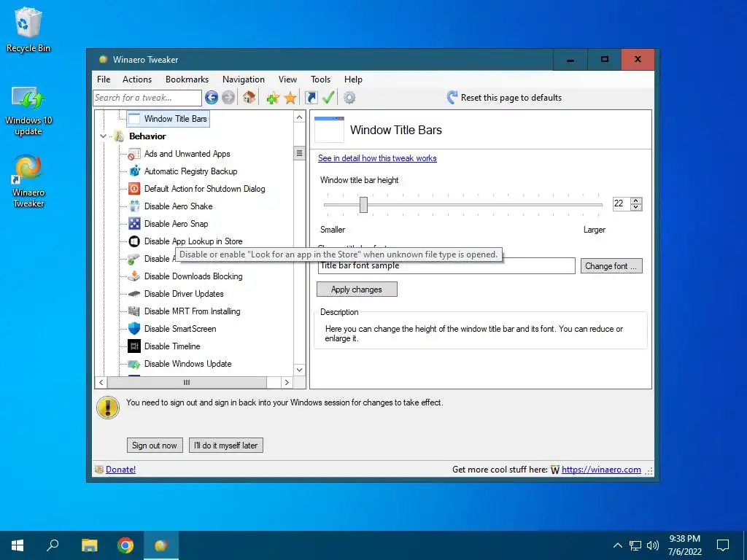Click the Disable Timeline icon
The height and width of the screenshot is (560, 747).
point(134,346)
